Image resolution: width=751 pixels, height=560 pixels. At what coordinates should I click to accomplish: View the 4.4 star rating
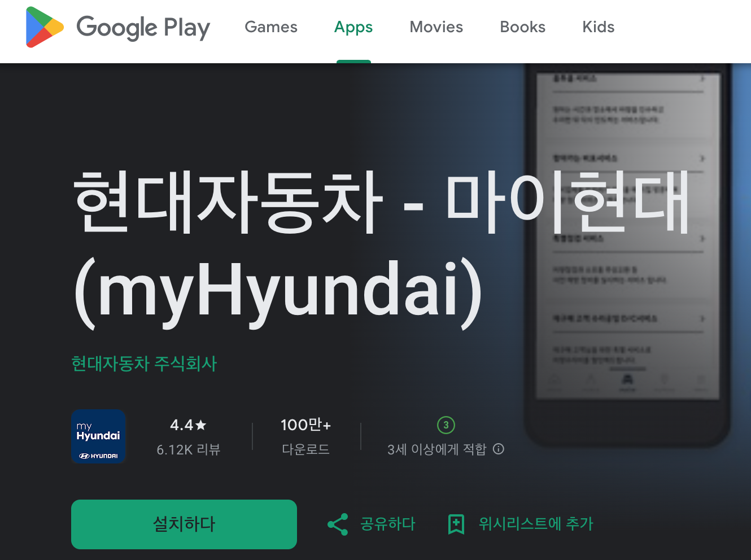(188, 425)
